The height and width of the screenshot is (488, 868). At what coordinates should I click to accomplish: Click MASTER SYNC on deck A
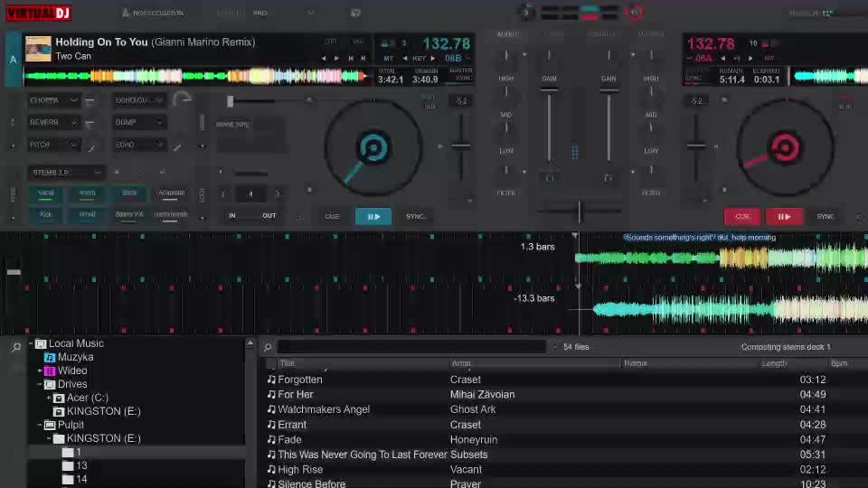click(461, 74)
